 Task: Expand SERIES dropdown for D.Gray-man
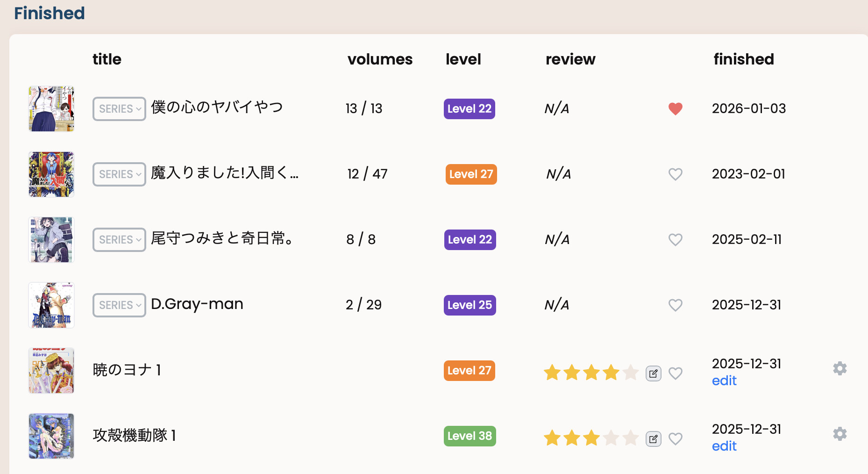[x=120, y=305]
